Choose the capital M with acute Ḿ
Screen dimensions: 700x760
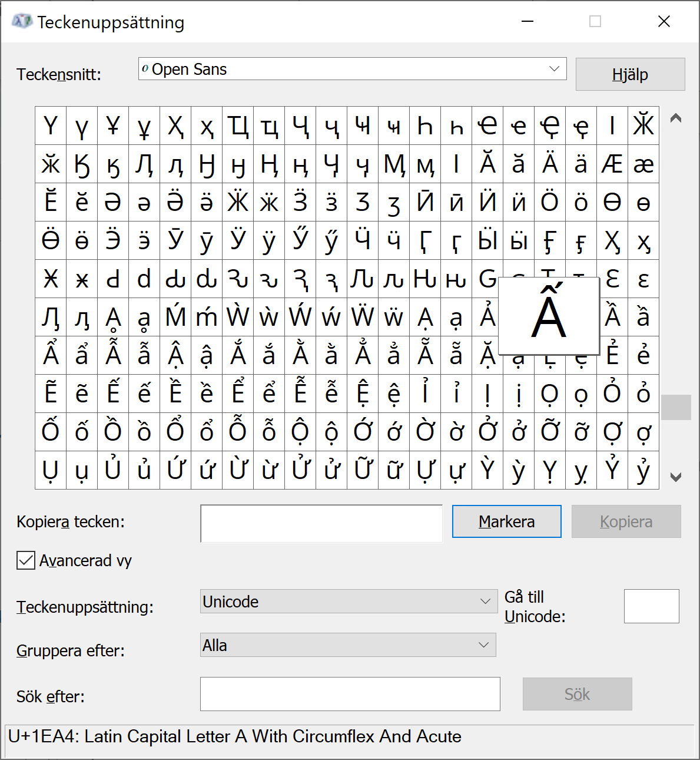coord(175,318)
